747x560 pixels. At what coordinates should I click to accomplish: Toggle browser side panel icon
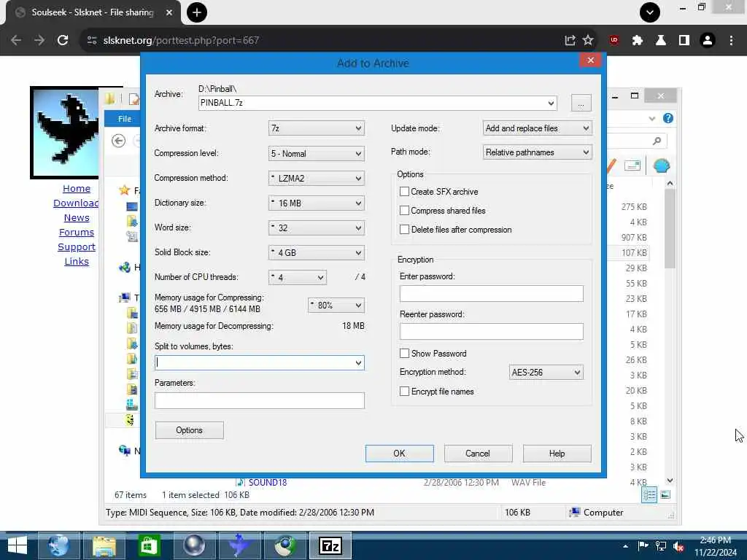click(x=684, y=41)
